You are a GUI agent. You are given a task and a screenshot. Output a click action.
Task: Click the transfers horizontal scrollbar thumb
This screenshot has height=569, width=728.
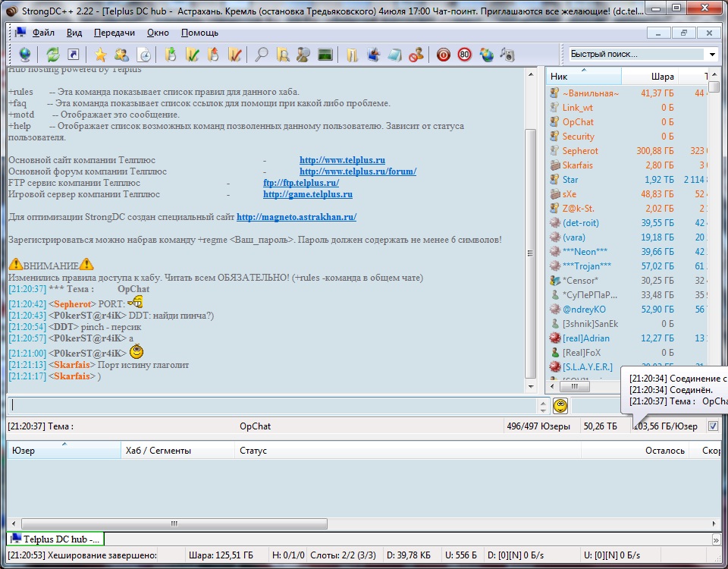tap(174, 523)
